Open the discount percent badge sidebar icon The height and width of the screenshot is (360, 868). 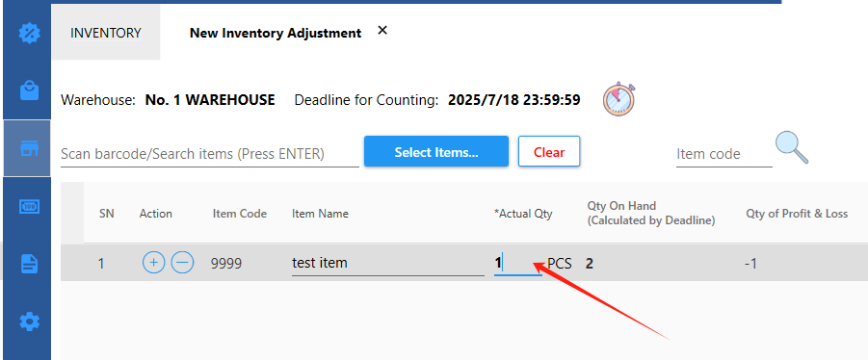pos(29,33)
